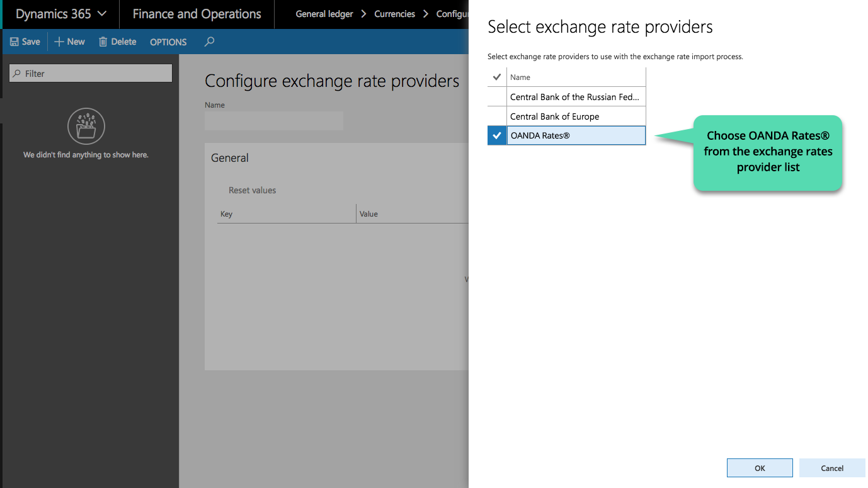Click the Save disk icon
The width and height of the screenshot is (868, 488).
click(14, 42)
